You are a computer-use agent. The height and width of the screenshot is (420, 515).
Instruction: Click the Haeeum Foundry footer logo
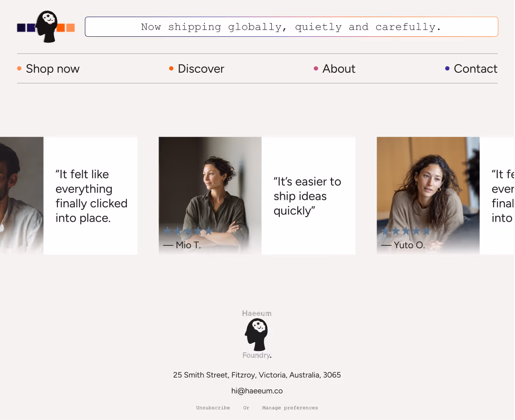click(257, 334)
